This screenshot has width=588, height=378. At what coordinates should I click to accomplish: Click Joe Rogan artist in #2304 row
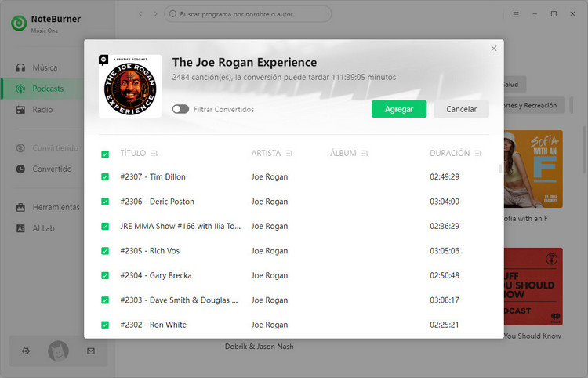(x=270, y=275)
